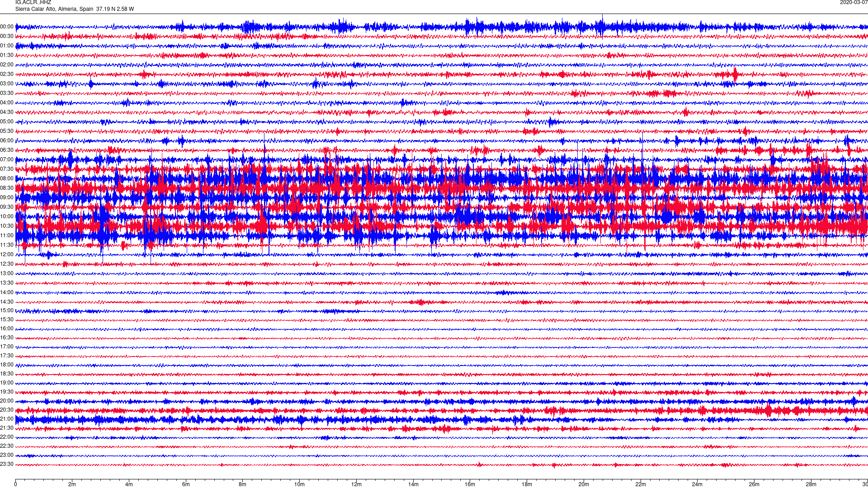Image resolution: width=868 pixels, height=488 pixels.
Task: Click the 2m tick on time axis
Action: tap(72, 484)
